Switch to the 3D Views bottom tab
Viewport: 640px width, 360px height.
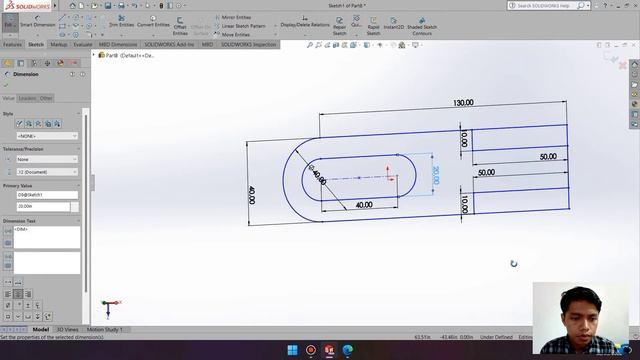coord(67,329)
